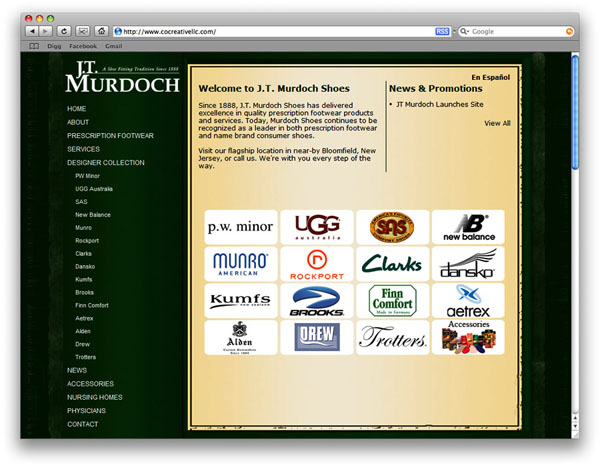This screenshot has height=467, width=600.
Task: Open PRESCRIPTION FOOTWEAR in sidebar
Action: [110, 136]
